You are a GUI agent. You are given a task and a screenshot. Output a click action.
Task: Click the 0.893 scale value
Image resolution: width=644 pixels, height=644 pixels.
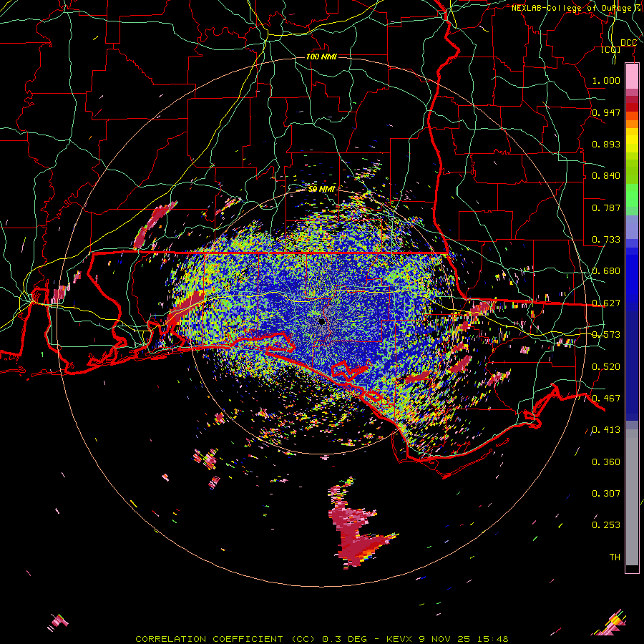(606, 144)
